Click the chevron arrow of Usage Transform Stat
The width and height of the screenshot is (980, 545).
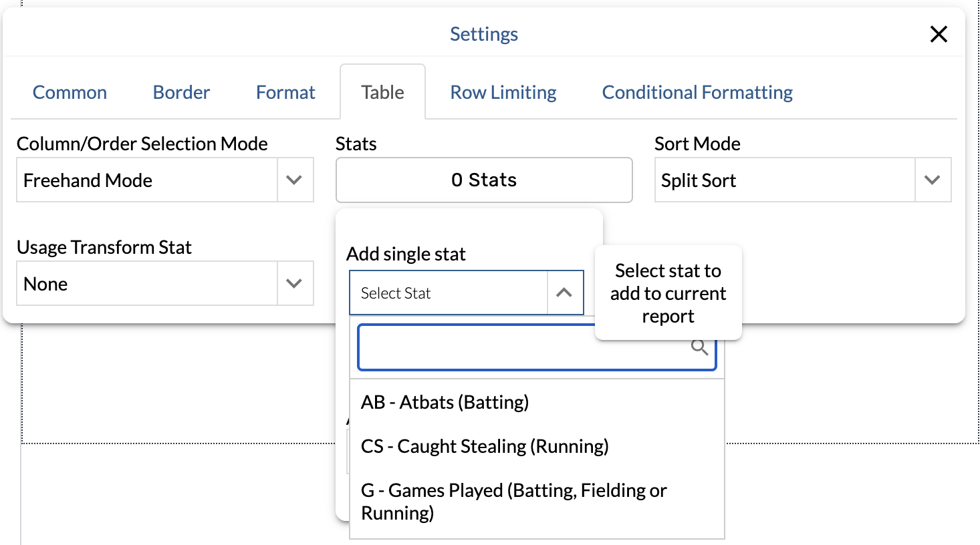point(294,283)
